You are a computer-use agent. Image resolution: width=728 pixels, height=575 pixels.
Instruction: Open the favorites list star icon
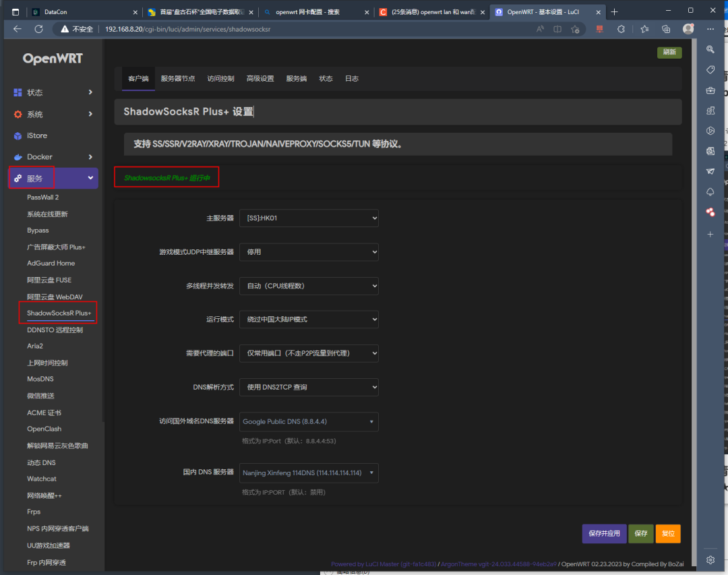[x=644, y=29]
